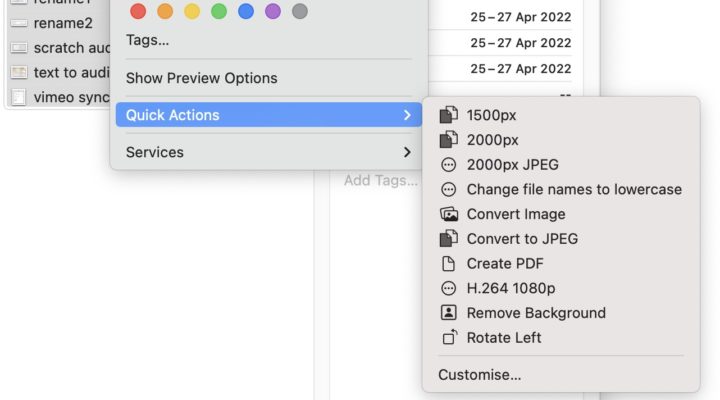Select the rename2 file name
Image resolution: width=720 pixels, height=400 pixels.
(63, 23)
